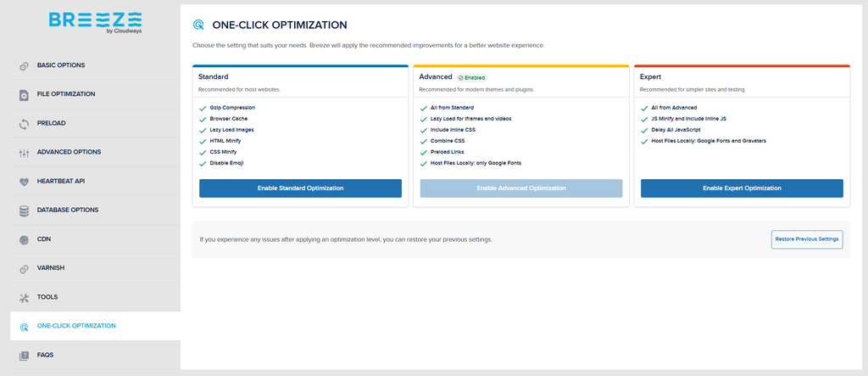868x376 pixels.
Task: Open the File Optimization tab
Action: click(95, 94)
